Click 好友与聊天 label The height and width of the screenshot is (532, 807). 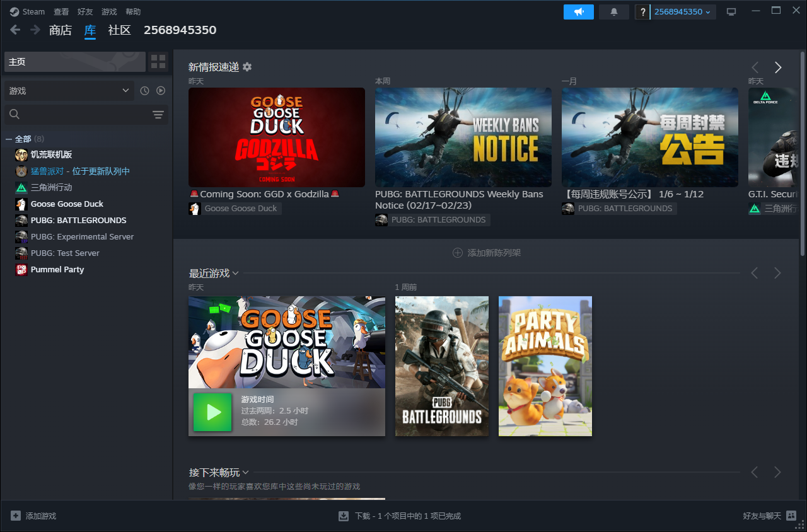pos(762,516)
